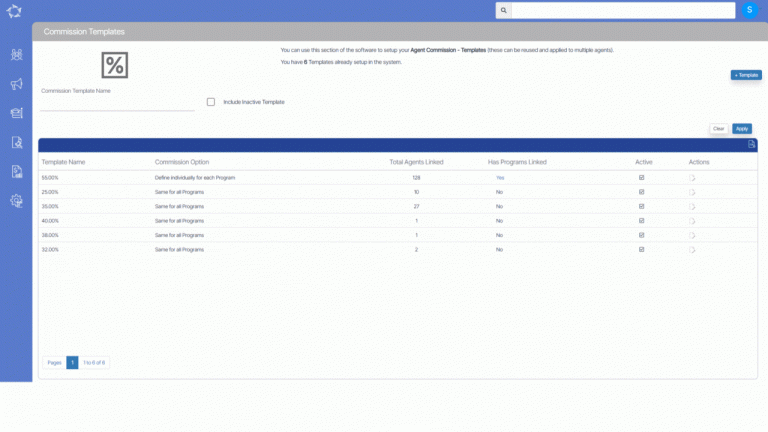Click the 27 agents linked value
Image resolution: width=768 pixels, height=432 pixels.
click(x=416, y=206)
